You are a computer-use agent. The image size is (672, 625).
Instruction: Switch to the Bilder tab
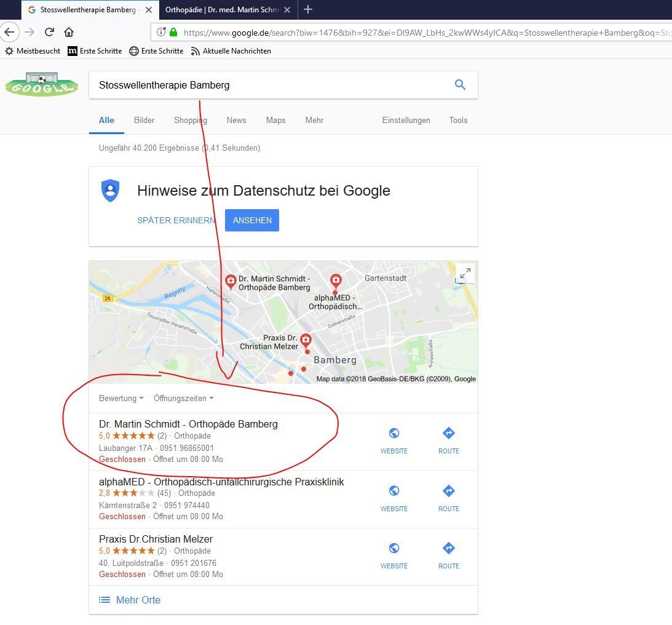pyautogui.click(x=144, y=121)
